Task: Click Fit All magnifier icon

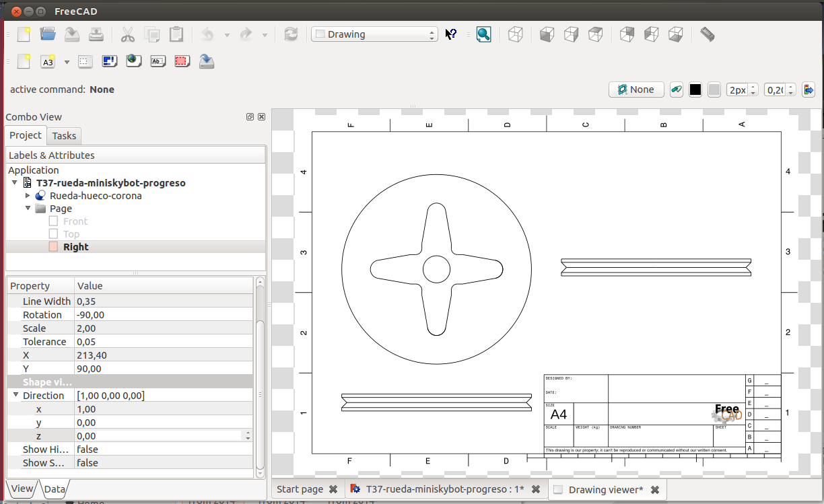Action: click(483, 34)
